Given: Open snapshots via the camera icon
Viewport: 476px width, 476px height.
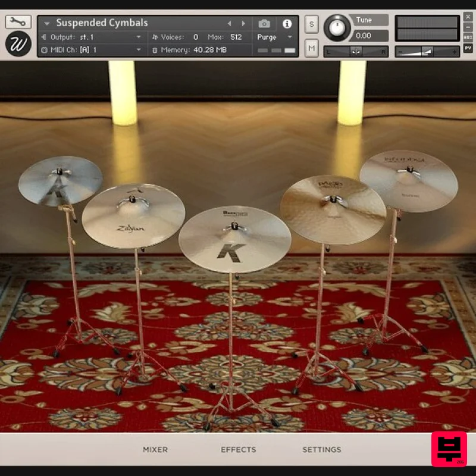Looking at the screenshot, I should [264, 24].
